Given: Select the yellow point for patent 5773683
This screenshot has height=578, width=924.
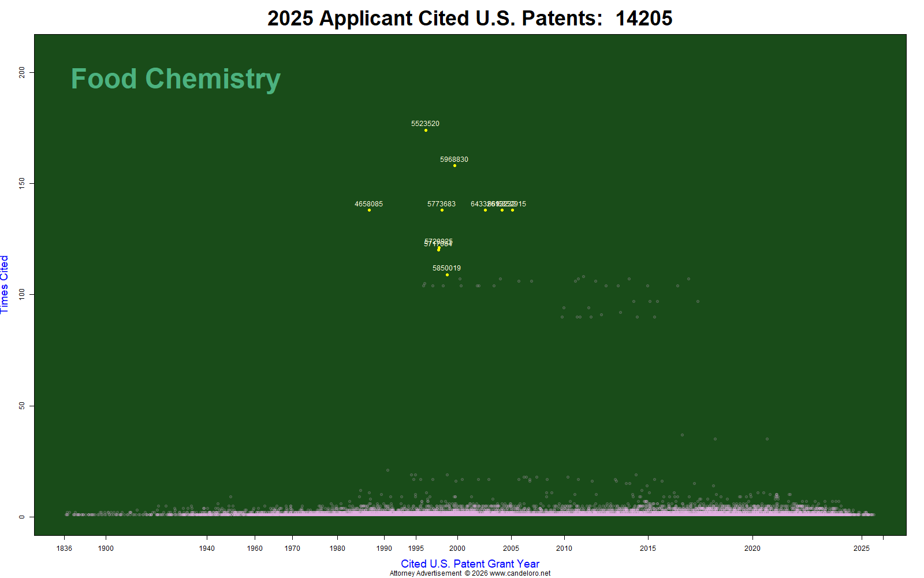Looking at the screenshot, I should [x=442, y=210].
